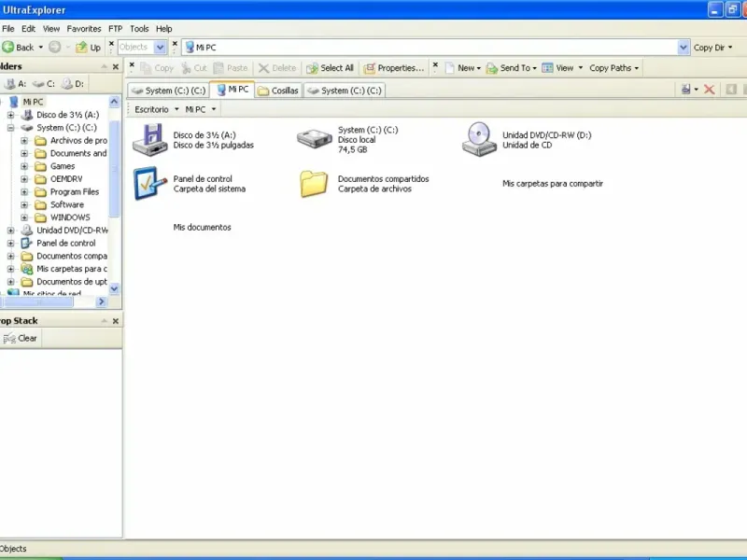
Task: Open Escritorio breadcrumb dropdown
Action: coord(176,109)
